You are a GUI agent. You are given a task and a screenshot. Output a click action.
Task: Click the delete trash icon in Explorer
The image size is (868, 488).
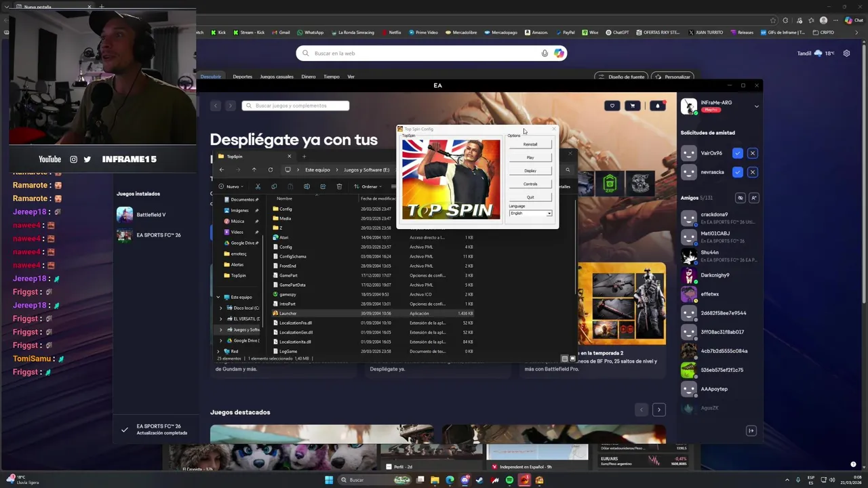coord(339,186)
